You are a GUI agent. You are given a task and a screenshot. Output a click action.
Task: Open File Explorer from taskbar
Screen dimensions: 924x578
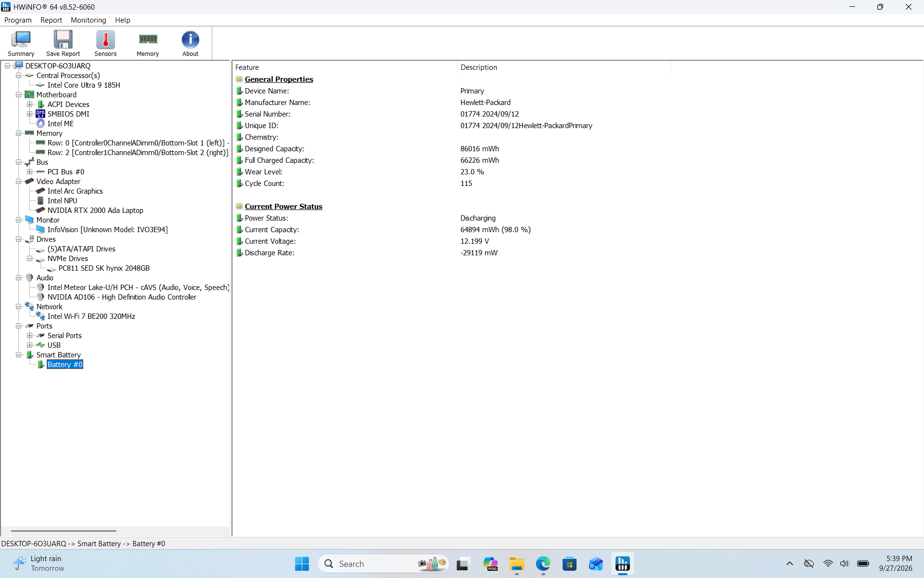(517, 564)
